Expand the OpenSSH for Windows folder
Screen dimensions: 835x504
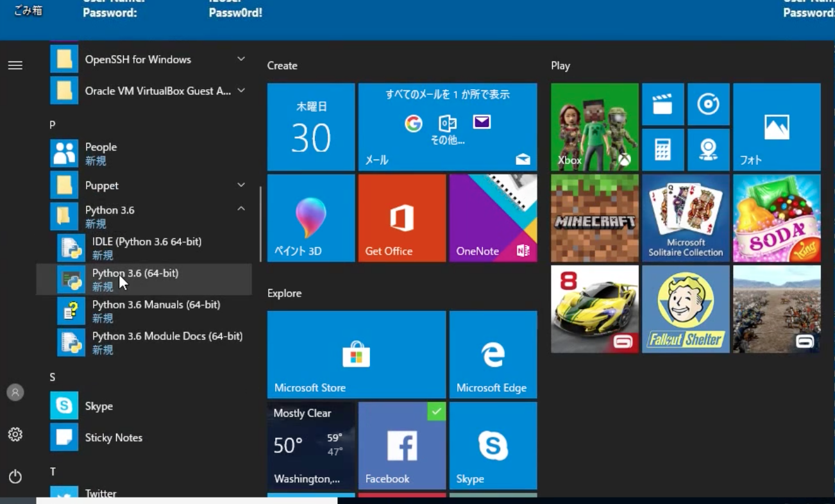click(x=241, y=59)
